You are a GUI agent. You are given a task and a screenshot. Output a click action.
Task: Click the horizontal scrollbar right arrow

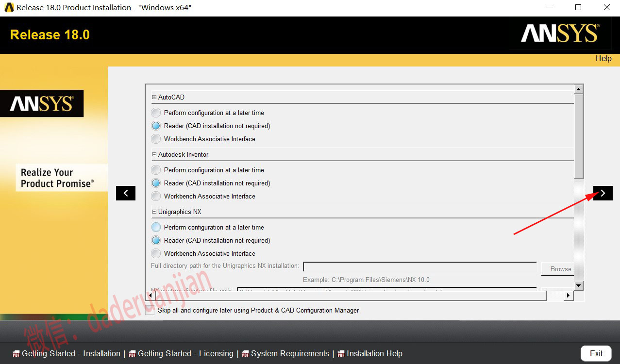click(569, 295)
